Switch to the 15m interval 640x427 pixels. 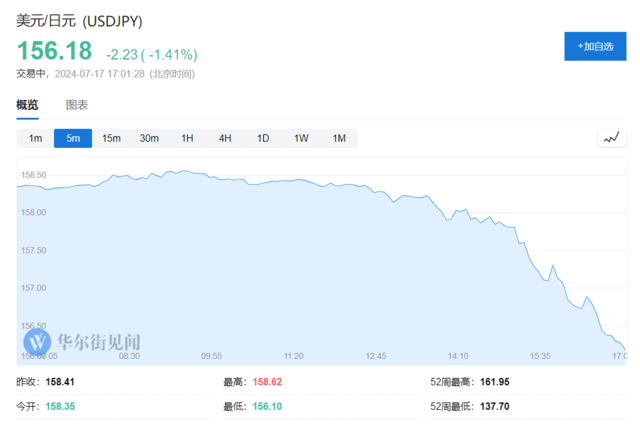pos(111,138)
